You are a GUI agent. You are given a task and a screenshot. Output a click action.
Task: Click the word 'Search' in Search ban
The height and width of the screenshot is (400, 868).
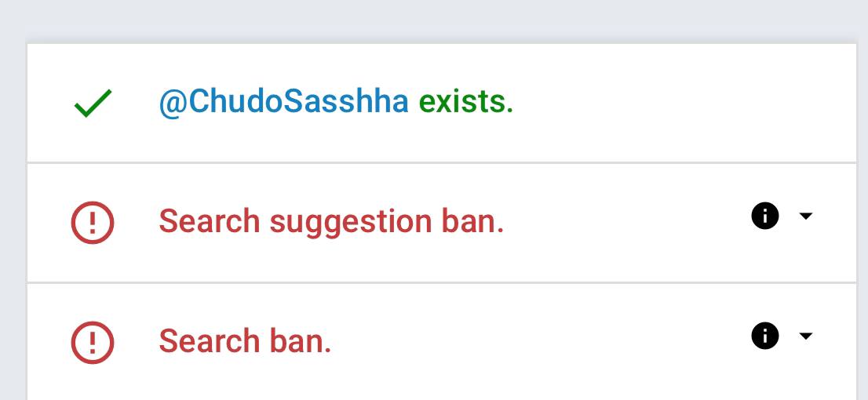pyautogui.click(x=210, y=341)
